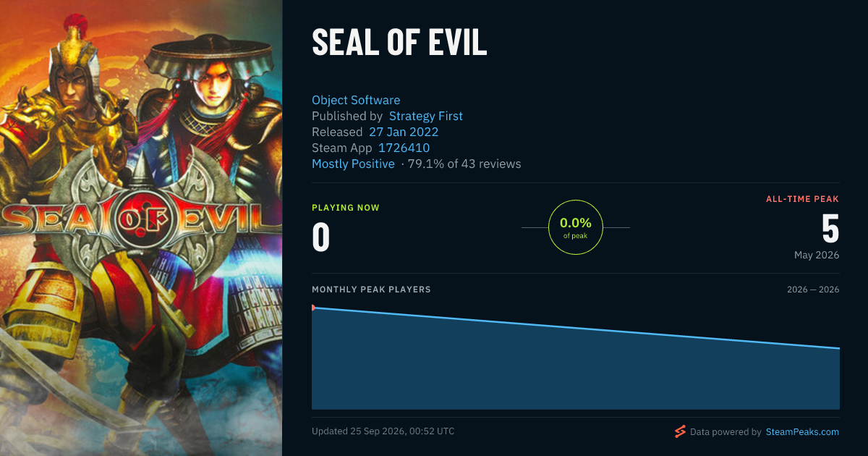Open the Object Software developer link
868x456 pixels.
pyautogui.click(x=356, y=100)
